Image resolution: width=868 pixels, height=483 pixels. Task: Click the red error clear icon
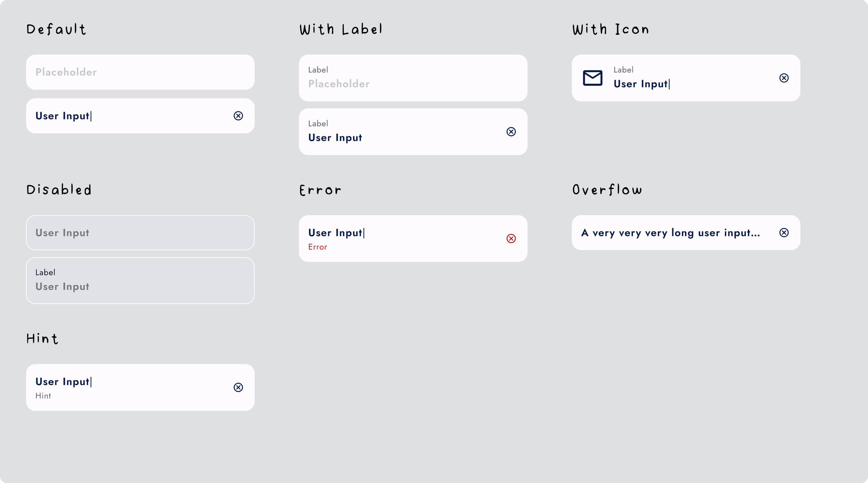click(x=511, y=239)
